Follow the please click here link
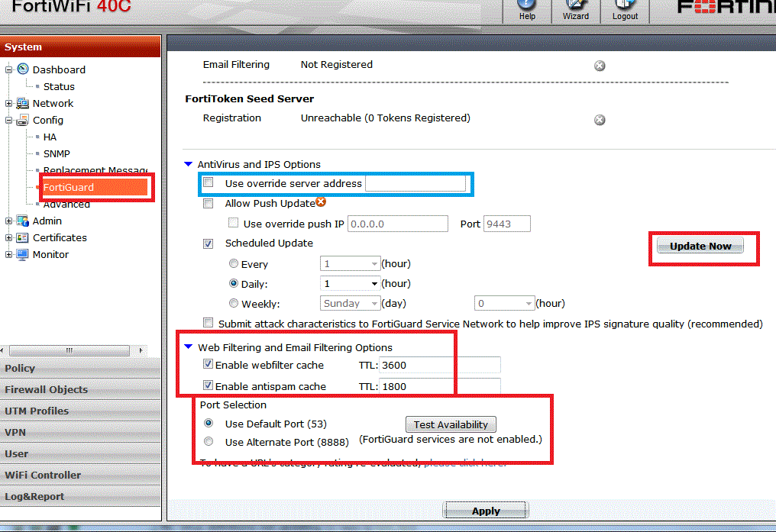This screenshot has width=776, height=532. 465,463
